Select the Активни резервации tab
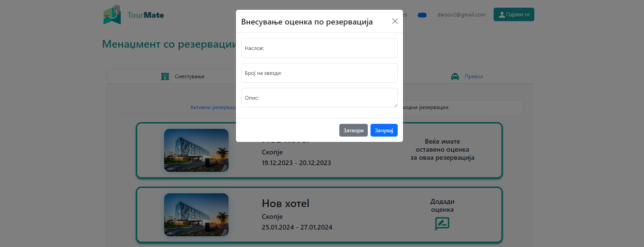The height and width of the screenshot is (247, 644). [213, 107]
